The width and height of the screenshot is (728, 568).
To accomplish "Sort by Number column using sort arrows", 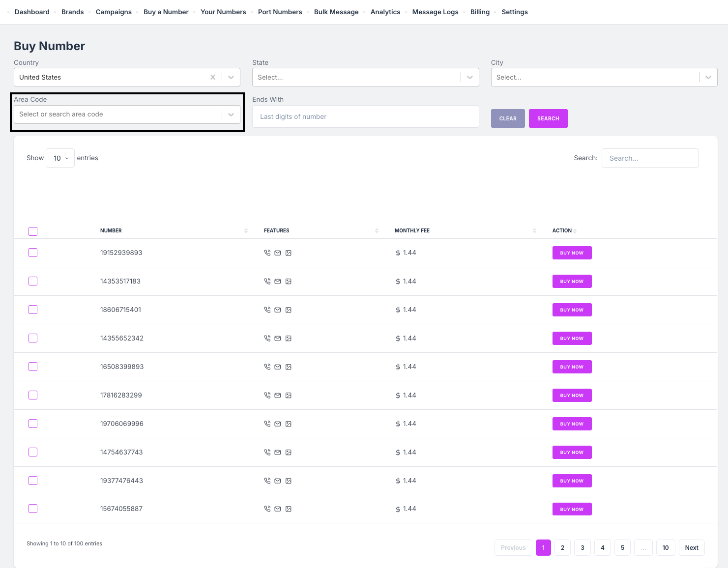I will 246,231.
